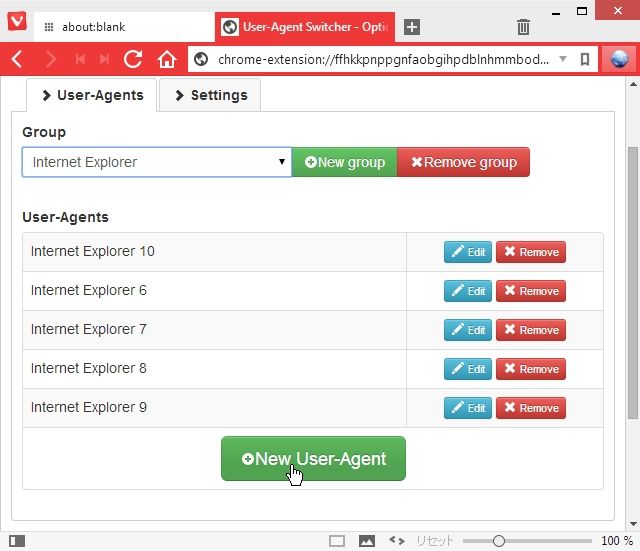Remove Internet Explorer 9 user-agent
This screenshot has width=640, height=551.
[x=531, y=408]
